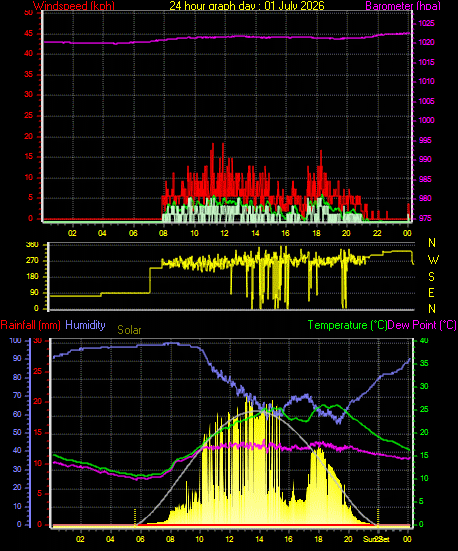The width and height of the screenshot is (458, 551).
Task: Select the "Humidity" legend label
Action: 85,325
